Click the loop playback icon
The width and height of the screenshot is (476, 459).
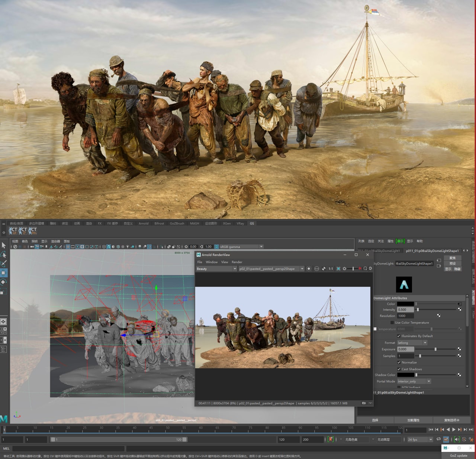[x=439, y=439]
